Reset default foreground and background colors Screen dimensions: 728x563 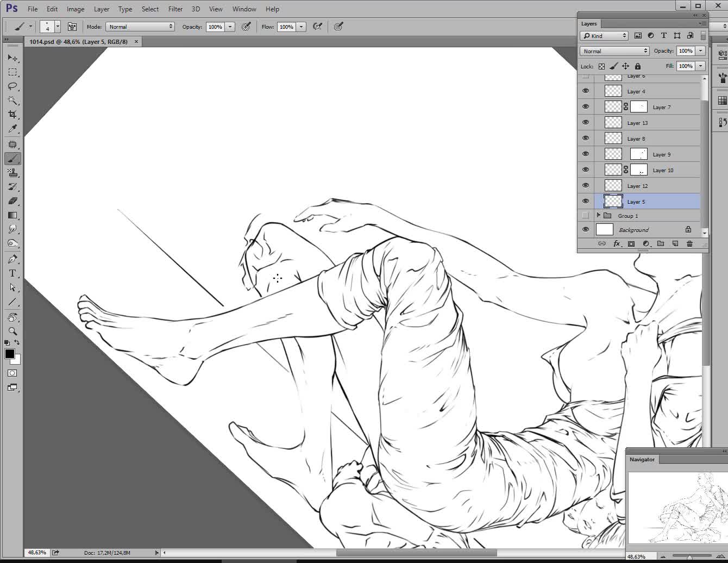tap(7, 343)
